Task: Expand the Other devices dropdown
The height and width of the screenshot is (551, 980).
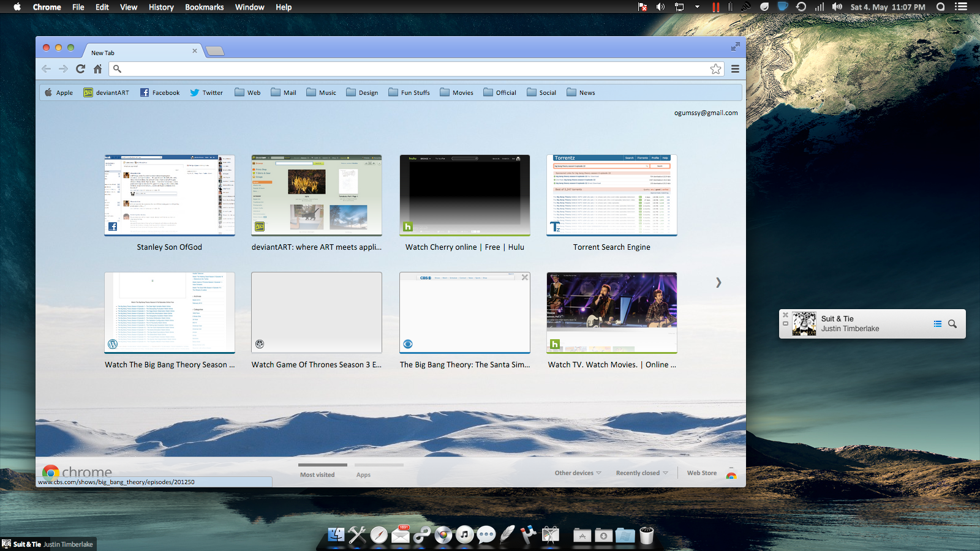Action: pyautogui.click(x=578, y=473)
